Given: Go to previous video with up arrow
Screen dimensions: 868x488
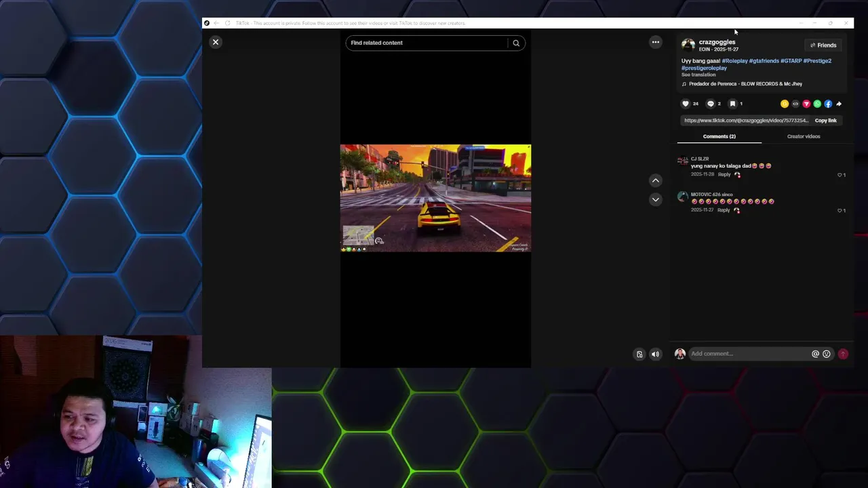Looking at the screenshot, I should pyautogui.click(x=655, y=180).
